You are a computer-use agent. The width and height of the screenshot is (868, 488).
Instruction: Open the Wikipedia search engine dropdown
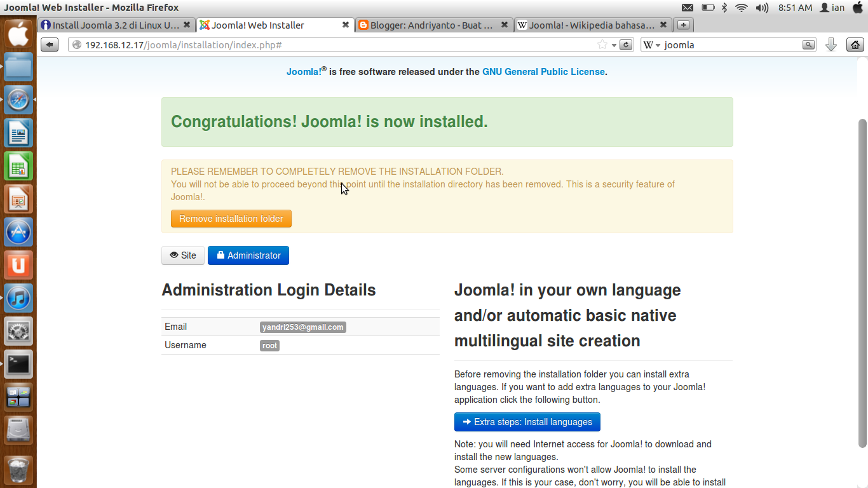pos(652,45)
